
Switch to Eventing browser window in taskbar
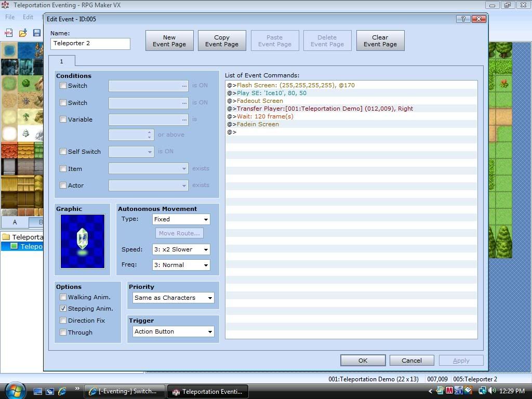click(125, 392)
